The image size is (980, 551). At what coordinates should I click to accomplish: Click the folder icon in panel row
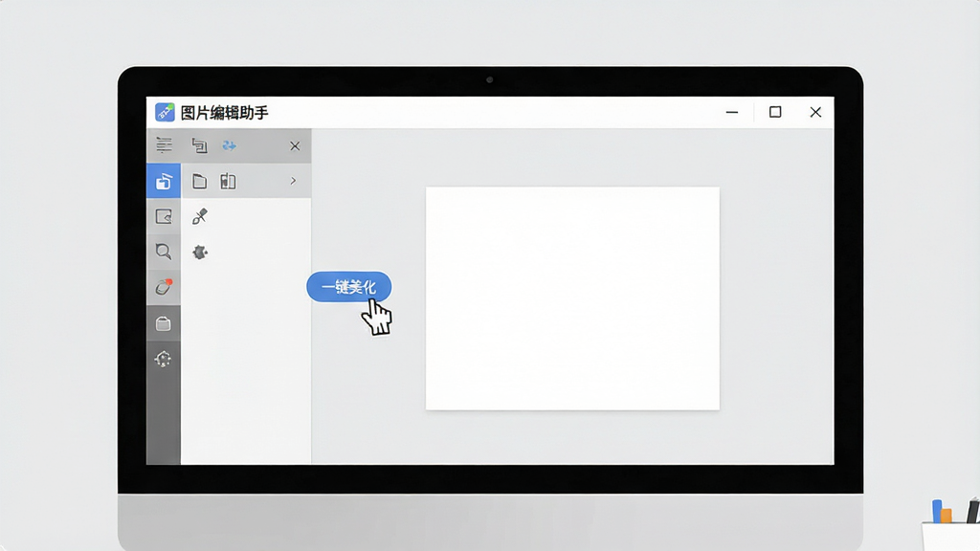[199, 181]
